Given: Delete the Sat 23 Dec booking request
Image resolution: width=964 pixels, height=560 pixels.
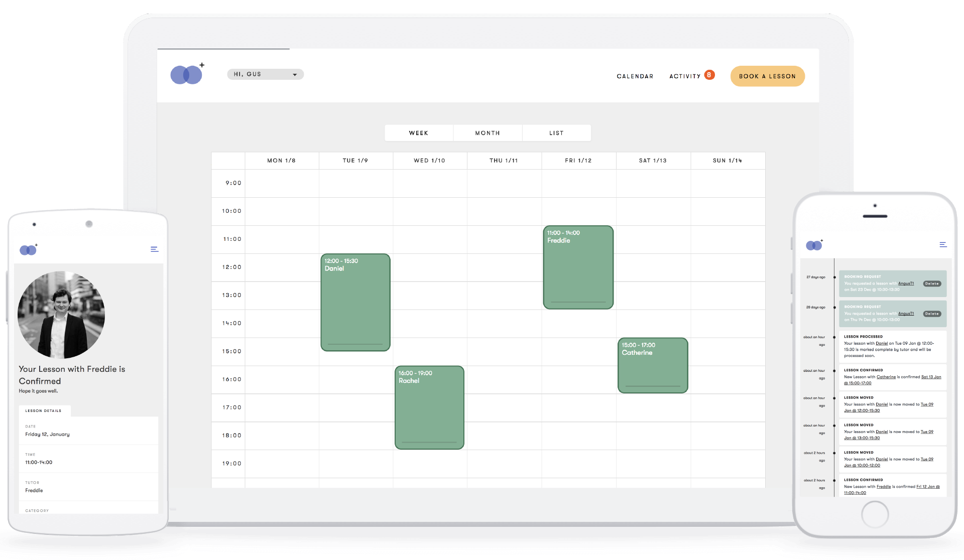Looking at the screenshot, I should tap(931, 284).
